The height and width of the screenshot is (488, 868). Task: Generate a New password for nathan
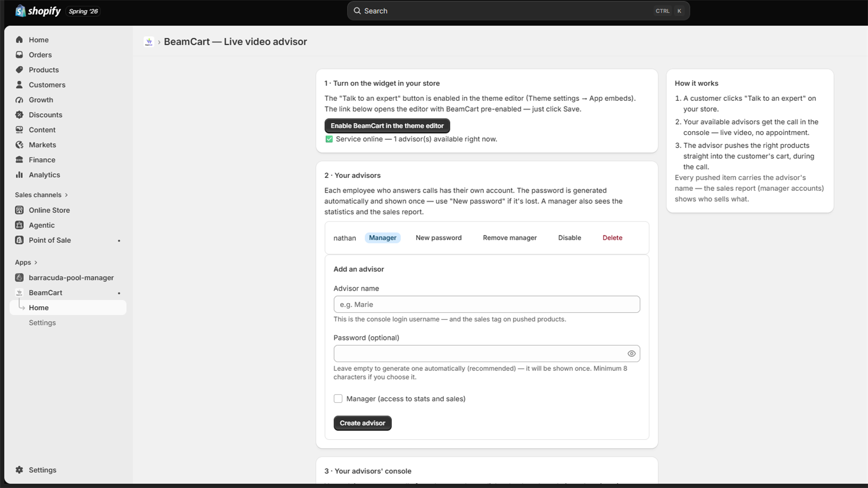(438, 237)
